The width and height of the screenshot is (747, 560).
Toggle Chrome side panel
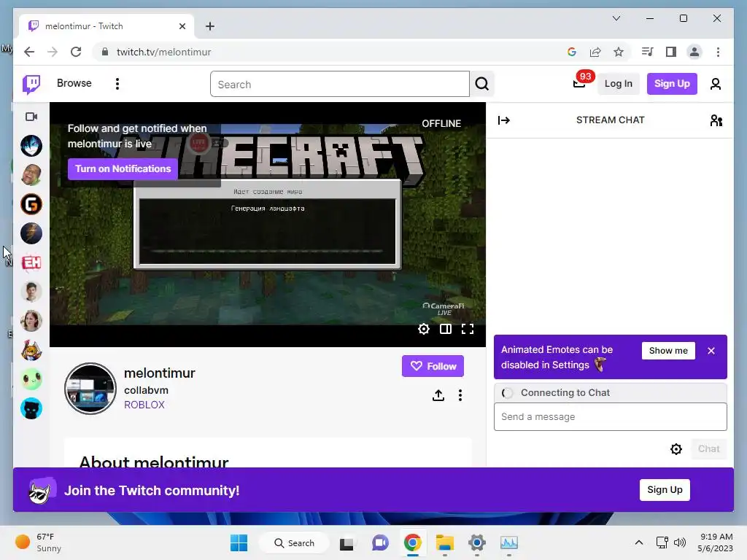point(671,52)
